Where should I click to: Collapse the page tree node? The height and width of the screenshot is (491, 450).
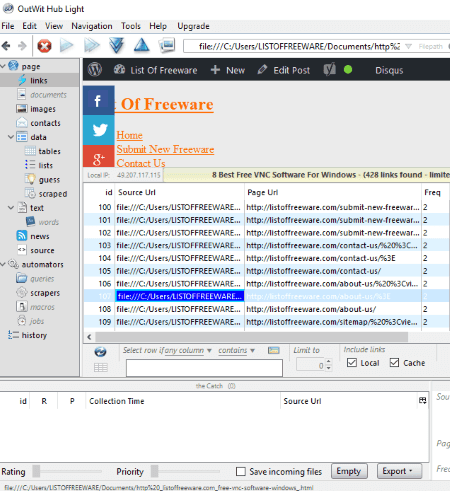tap(3, 66)
